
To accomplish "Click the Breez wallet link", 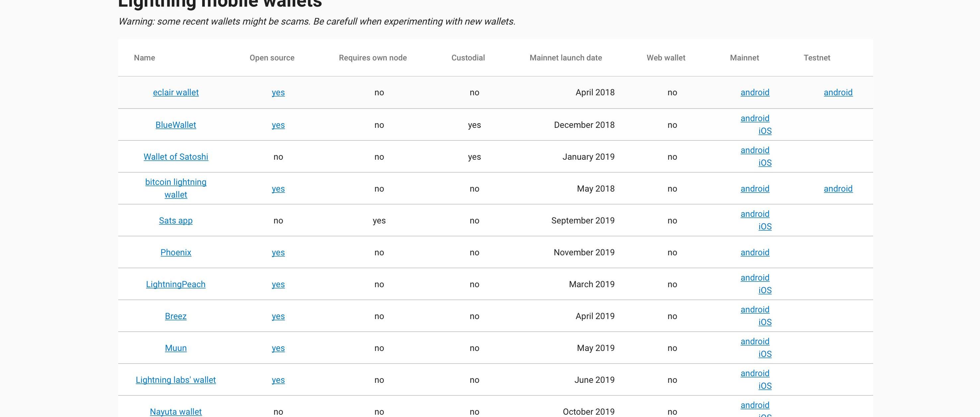I will 175,316.
